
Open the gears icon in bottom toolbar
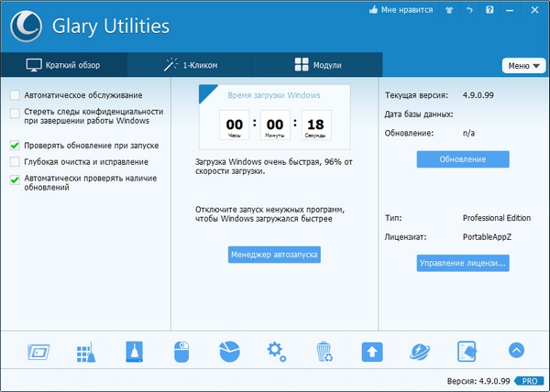click(x=276, y=351)
